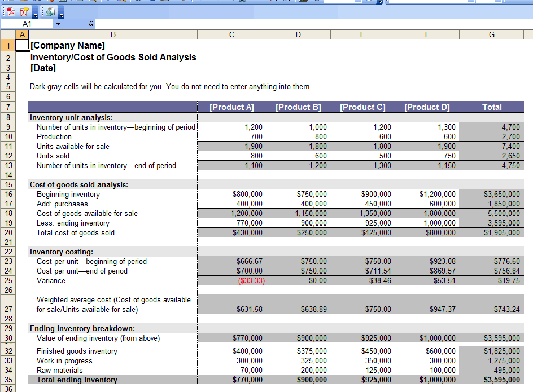This screenshot has width=533, height=392.
Task: Click the Select All corner button
Action: (8, 34)
